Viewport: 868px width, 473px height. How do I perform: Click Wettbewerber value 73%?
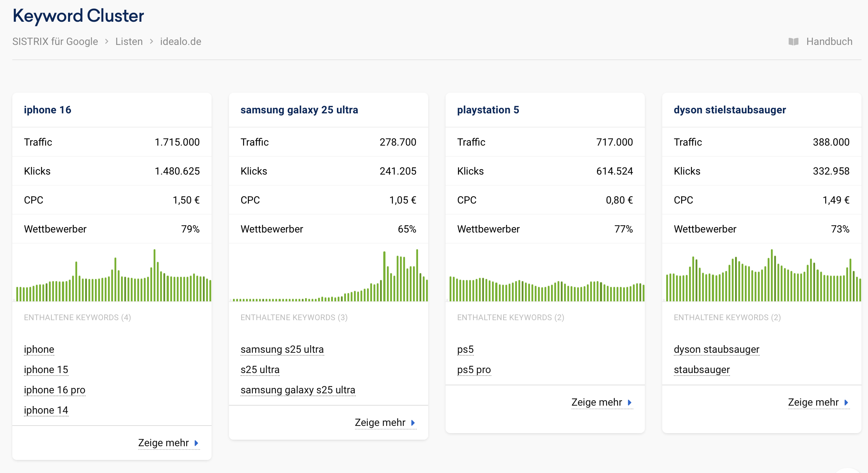coord(840,229)
